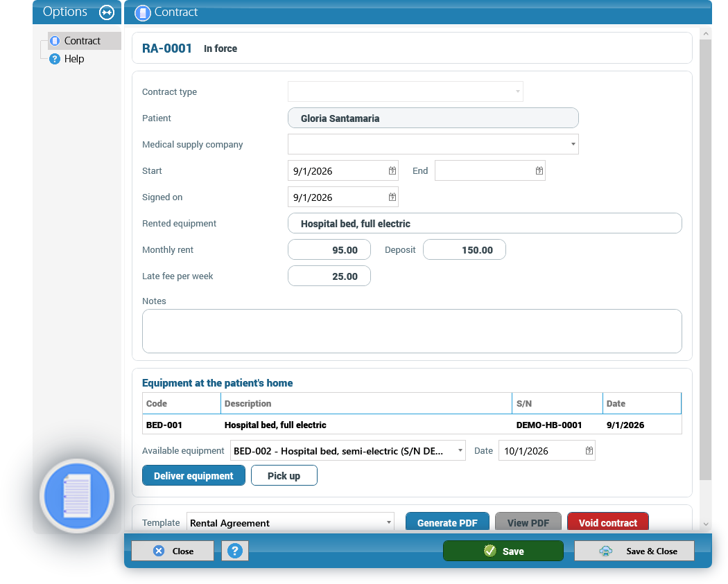Click the Deliver equipment button
Screen dimensions: 728x584
[x=193, y=476]
